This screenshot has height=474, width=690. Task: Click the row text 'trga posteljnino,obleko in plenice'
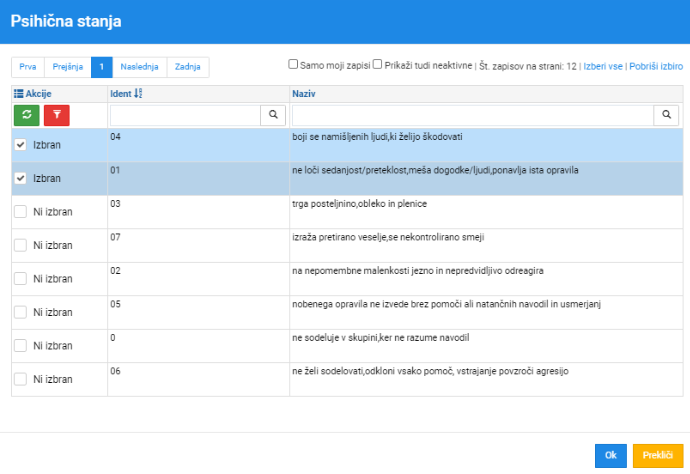(x=360, y=203)
